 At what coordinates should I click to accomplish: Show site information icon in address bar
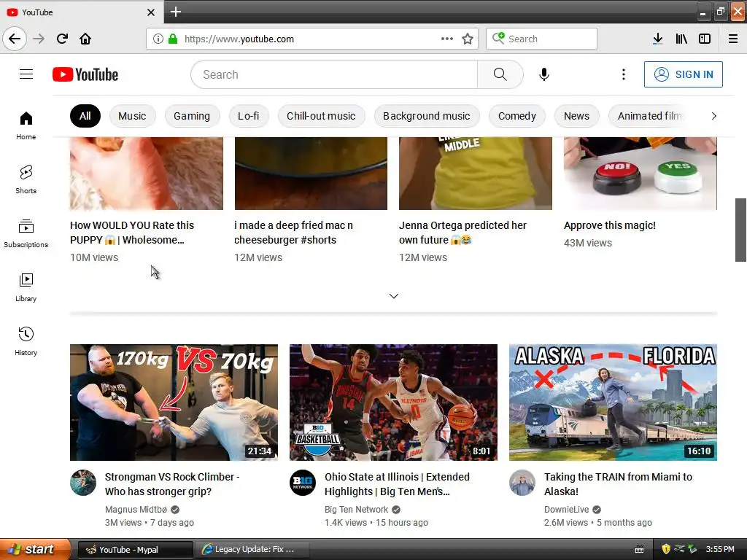coord(158,39)
